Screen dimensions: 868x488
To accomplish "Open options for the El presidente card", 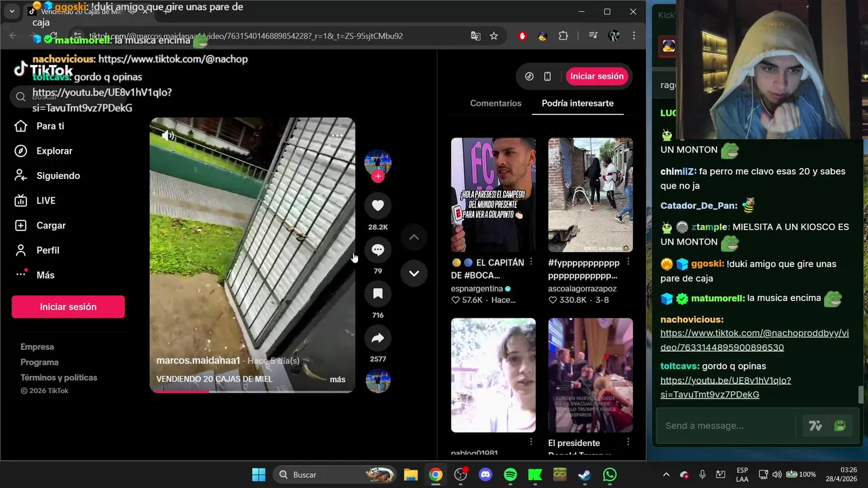I will (x=628, y=443).
